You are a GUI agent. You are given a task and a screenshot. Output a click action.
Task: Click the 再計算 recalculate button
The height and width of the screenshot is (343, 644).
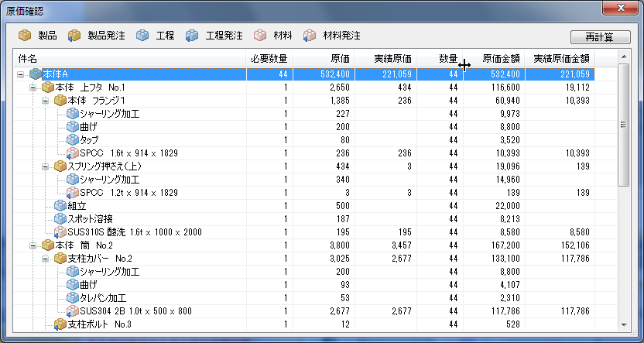point(600,37)
